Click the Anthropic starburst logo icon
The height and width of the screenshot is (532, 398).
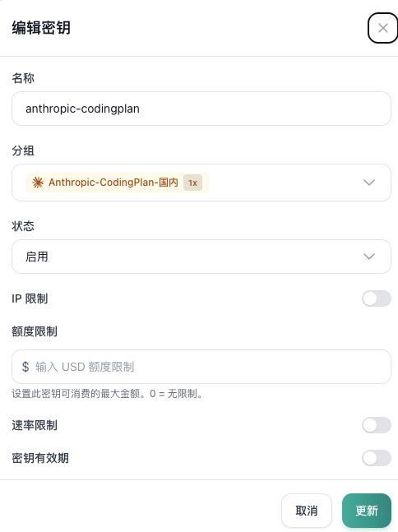(x=38, y=183)
